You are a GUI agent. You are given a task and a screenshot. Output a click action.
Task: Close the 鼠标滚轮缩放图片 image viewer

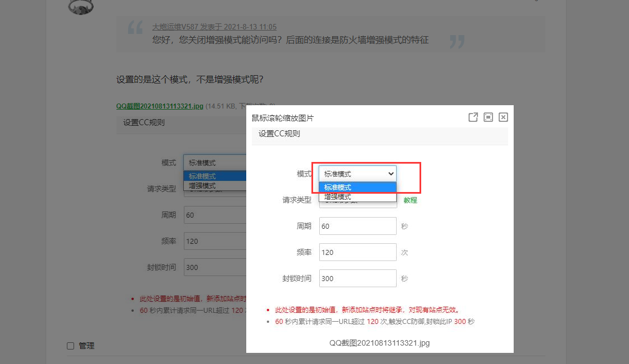pyautogui.click(x=503, y=117)
